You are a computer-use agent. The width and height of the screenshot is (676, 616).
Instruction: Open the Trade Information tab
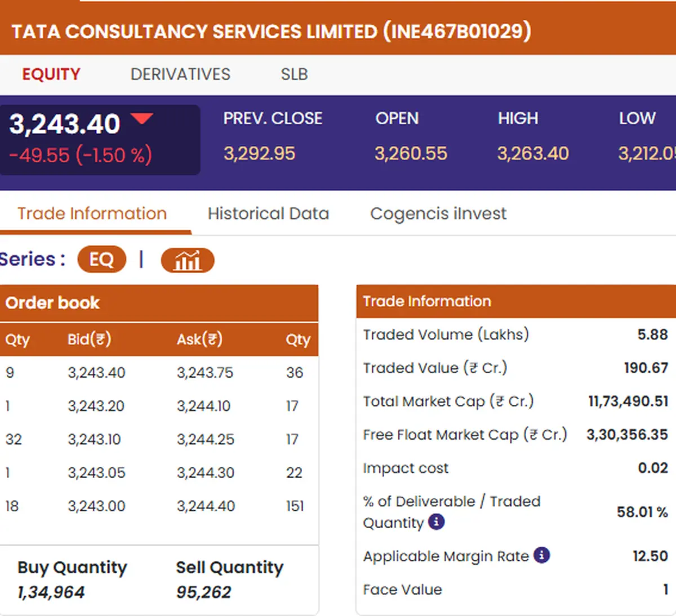92,214
